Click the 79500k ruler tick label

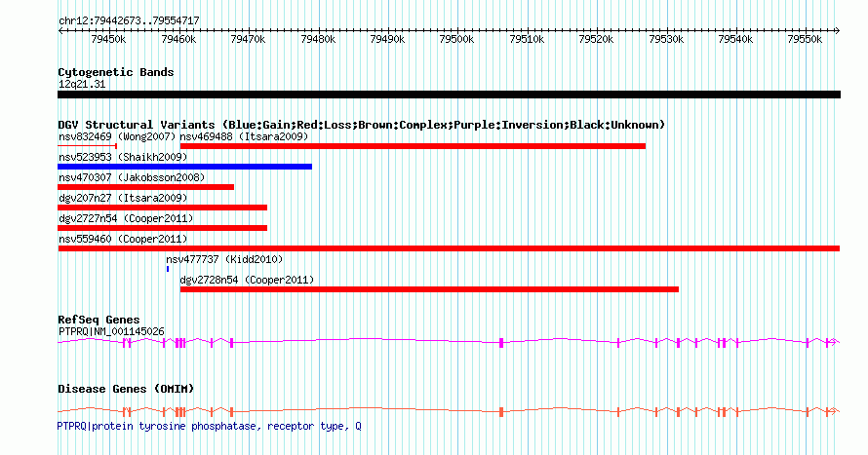[456, 39]
